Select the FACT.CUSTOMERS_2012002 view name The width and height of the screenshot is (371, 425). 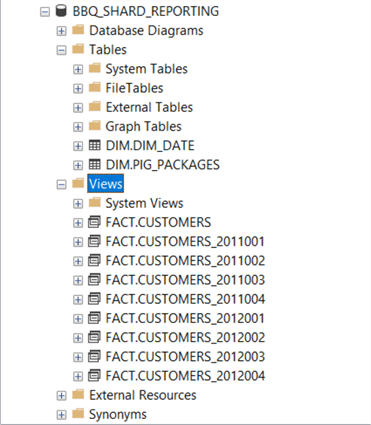tap(185, 338)
